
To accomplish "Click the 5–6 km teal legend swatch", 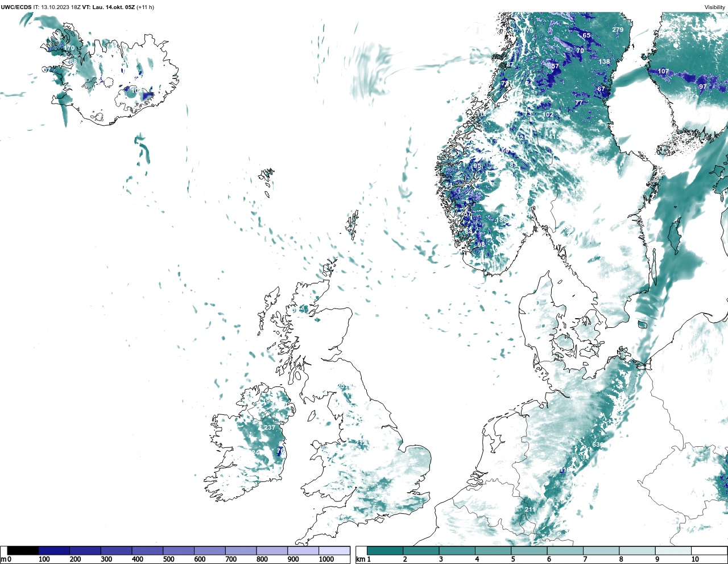I will point(530,550).
